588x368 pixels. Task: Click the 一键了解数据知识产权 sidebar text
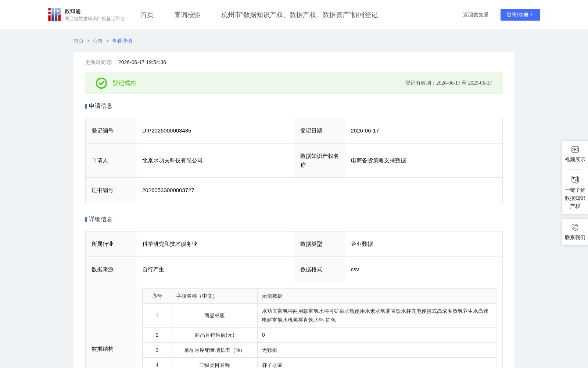(x=575, y=198)
